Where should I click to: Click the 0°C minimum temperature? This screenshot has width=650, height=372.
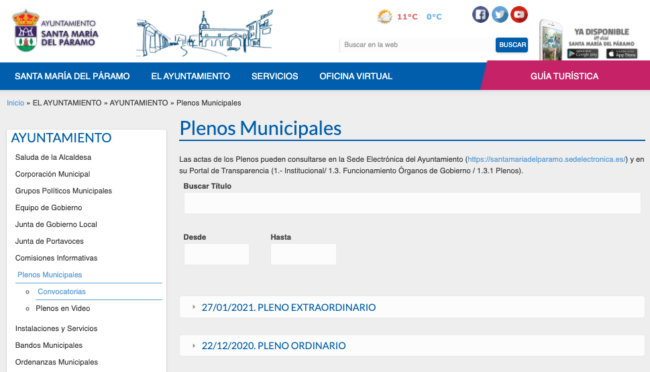pyautogui.click(x=434, y=17)
